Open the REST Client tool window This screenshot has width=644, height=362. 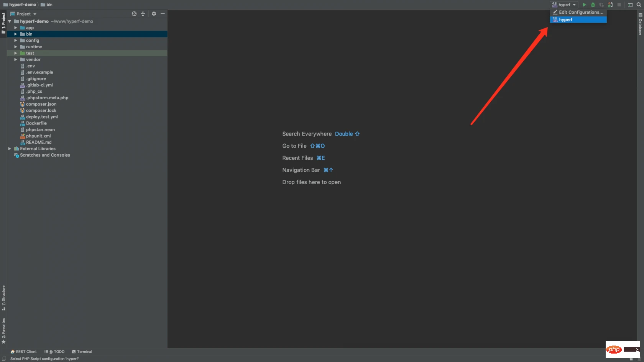(24, 352)
